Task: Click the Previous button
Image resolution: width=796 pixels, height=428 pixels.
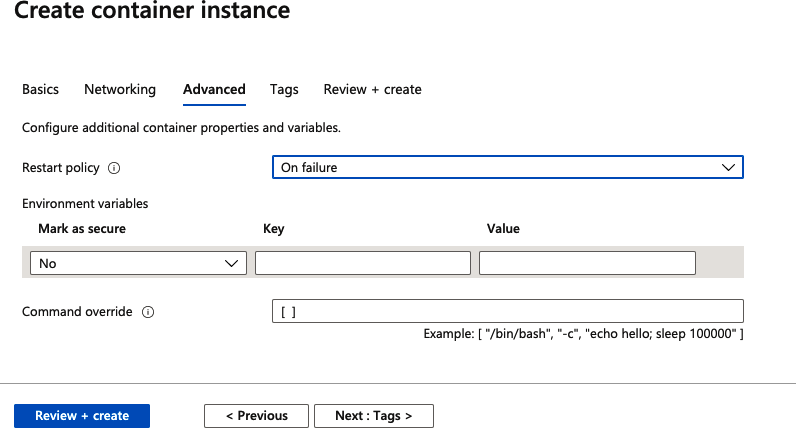Action: coord(256,416)
